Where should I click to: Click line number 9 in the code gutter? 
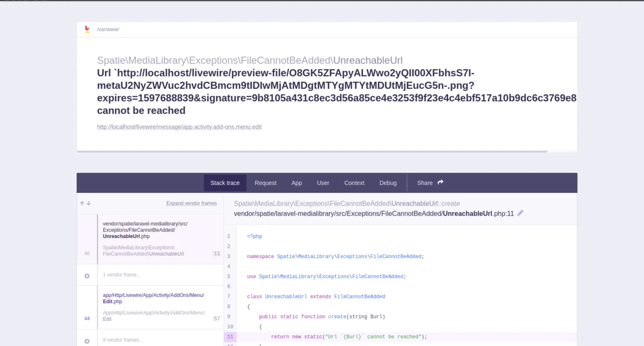229,317
